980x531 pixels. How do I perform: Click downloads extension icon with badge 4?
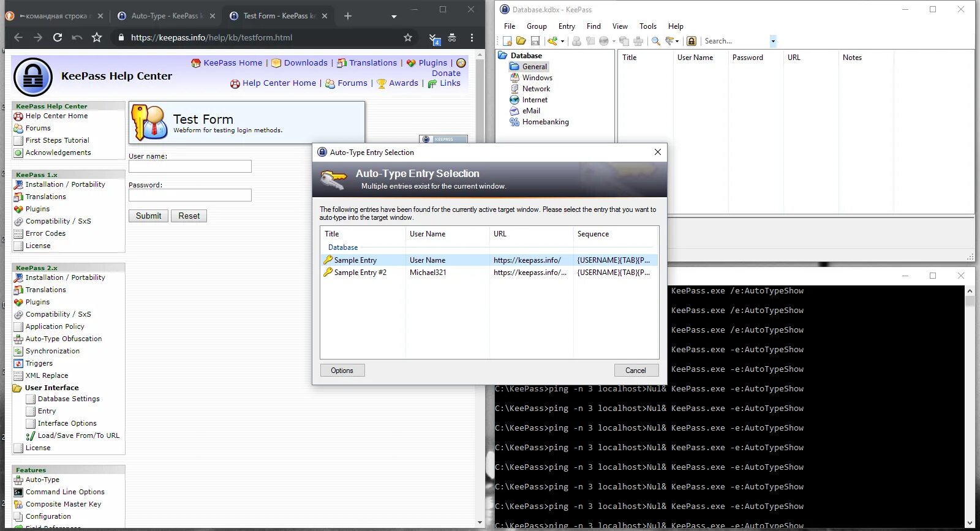tap(434, 39)
